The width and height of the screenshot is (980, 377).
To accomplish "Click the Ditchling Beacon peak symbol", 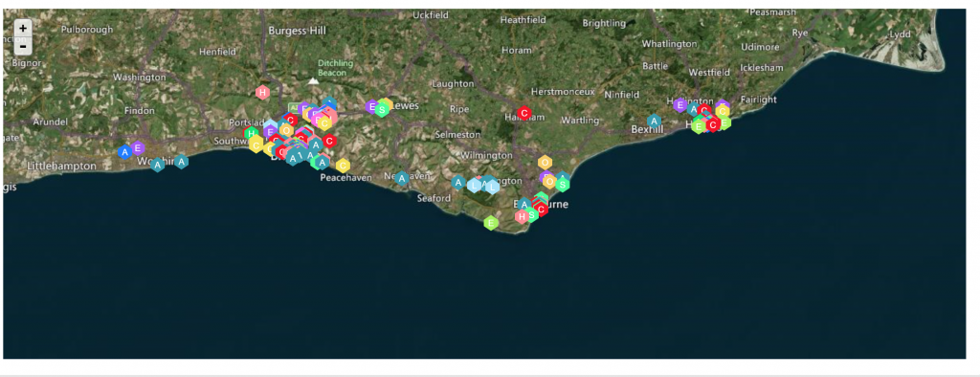I will pos(313,80).
